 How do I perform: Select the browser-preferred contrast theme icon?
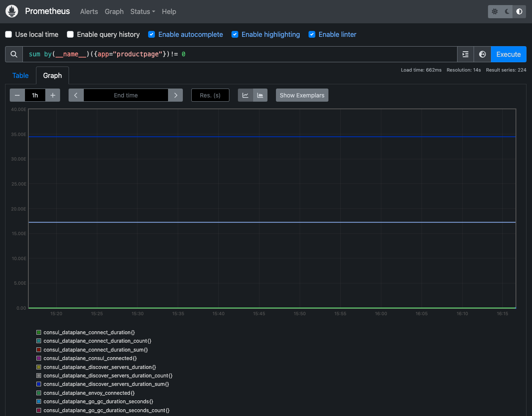tap(519, 11)
